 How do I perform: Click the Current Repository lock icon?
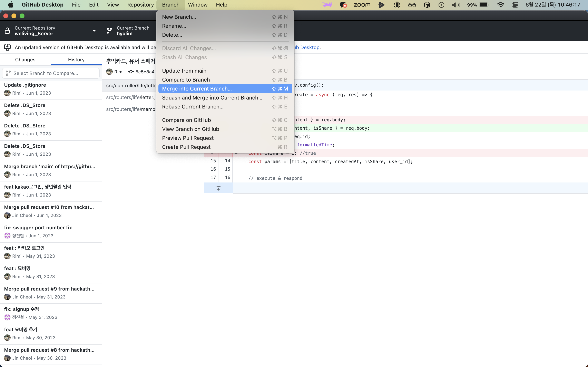click(x=7, y=31)
